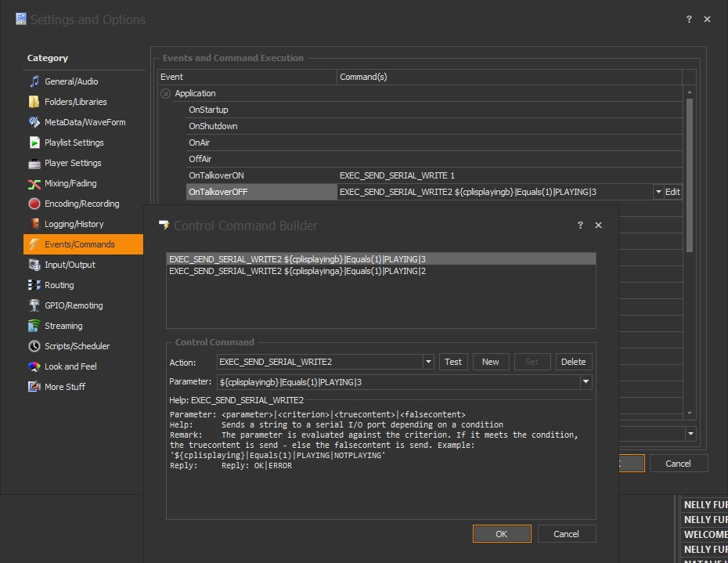Click the Playlist Settings play icon
The width and height of the screenshot is (728, 563).
tap(34, 143)
